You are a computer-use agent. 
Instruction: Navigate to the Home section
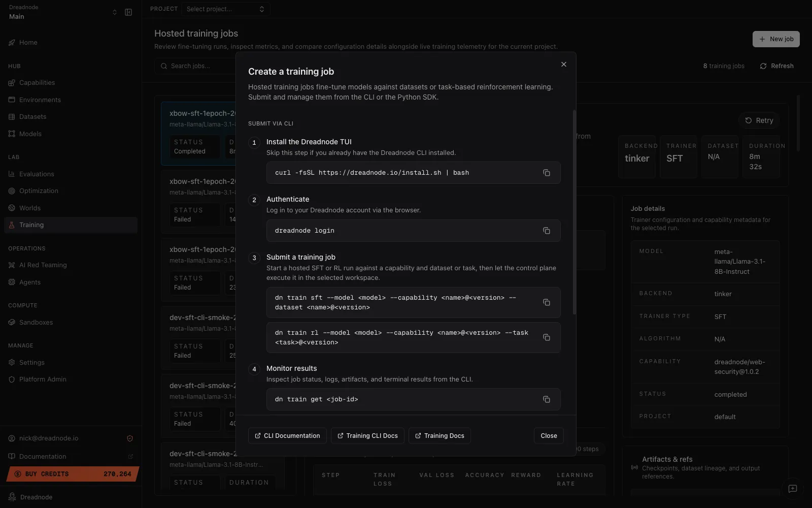click(27, 42)
